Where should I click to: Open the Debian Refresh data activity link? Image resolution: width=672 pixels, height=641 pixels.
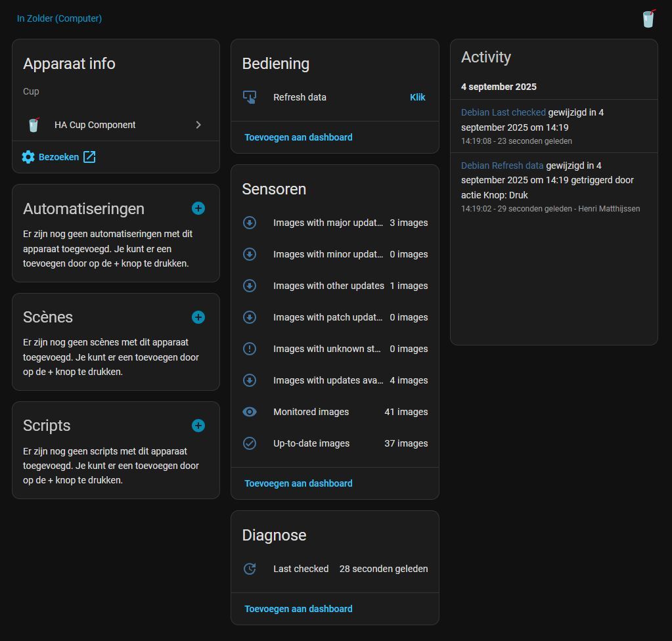[503, 166]
